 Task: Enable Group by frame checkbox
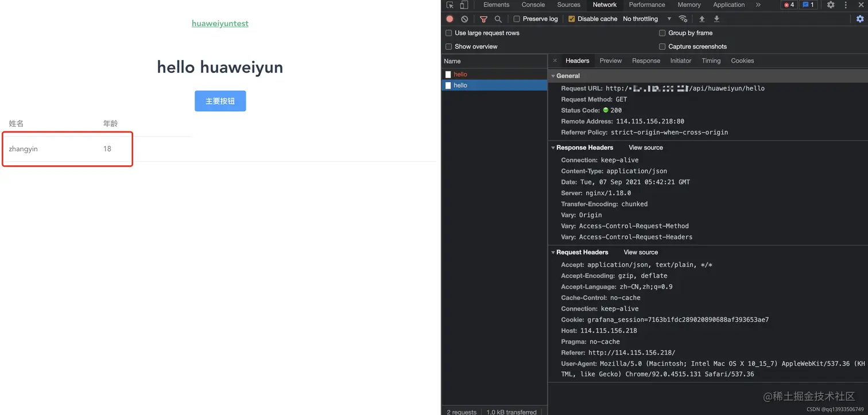click(x=662, y=33)
